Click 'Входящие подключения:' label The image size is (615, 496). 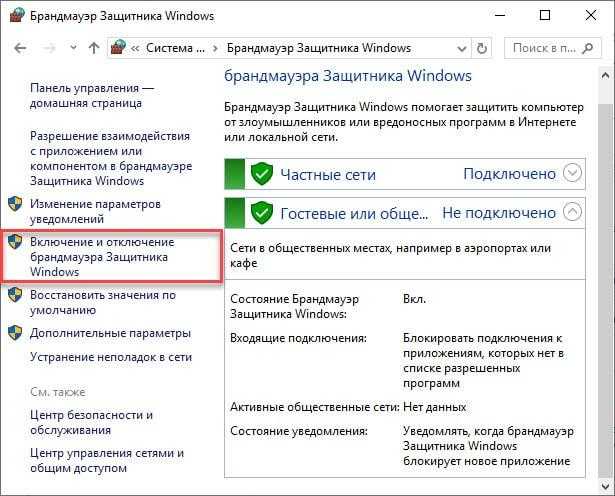point(298,338)
